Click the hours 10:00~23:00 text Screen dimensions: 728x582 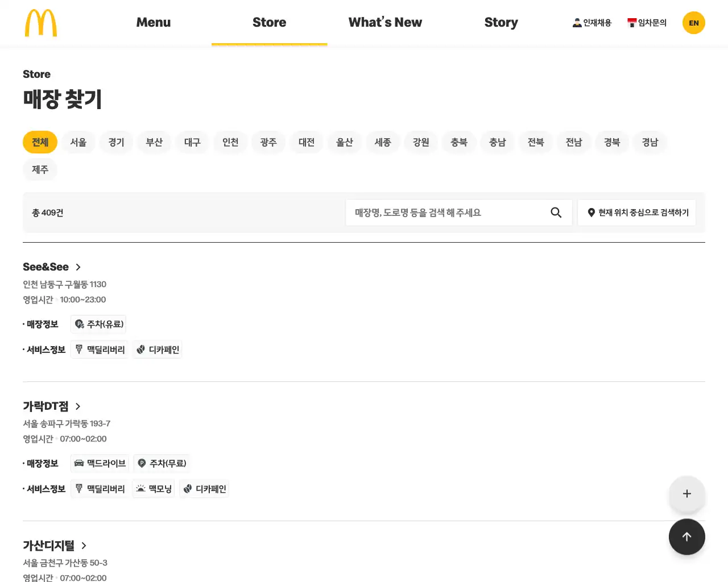83,300
